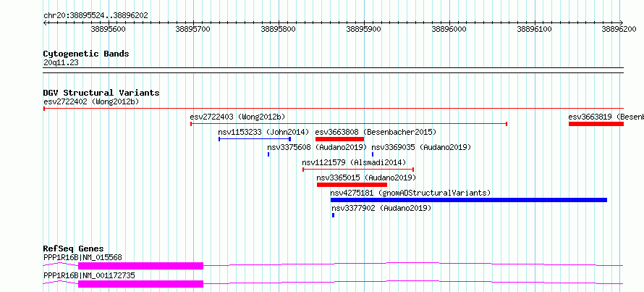Open the esv2722403 (Wong2012b) label

(x=237, y=117)
